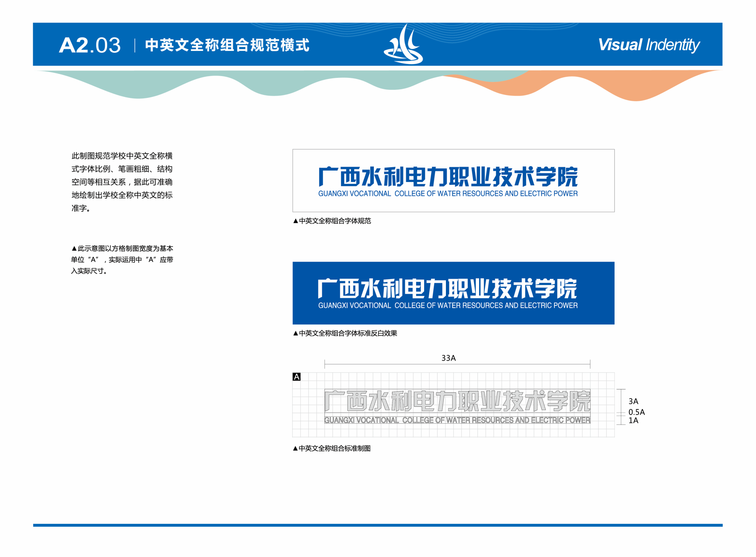Click the note paragraph starting 此示意图
The height and width of the screenshot is (557, 756).
[122, 259]
